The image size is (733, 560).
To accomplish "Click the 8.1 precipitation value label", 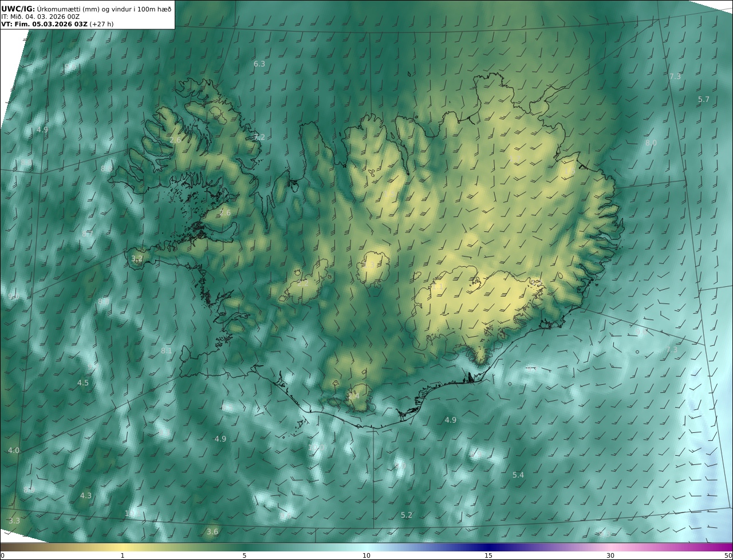I will 167,350.
